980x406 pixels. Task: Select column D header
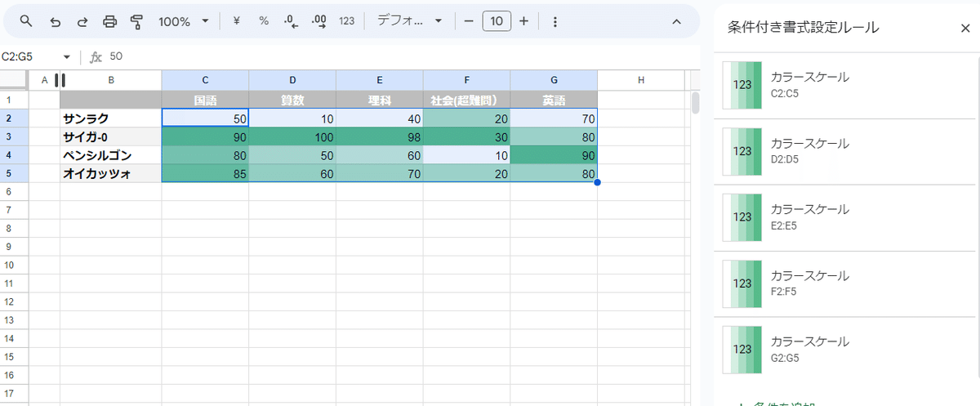(292, 80)
